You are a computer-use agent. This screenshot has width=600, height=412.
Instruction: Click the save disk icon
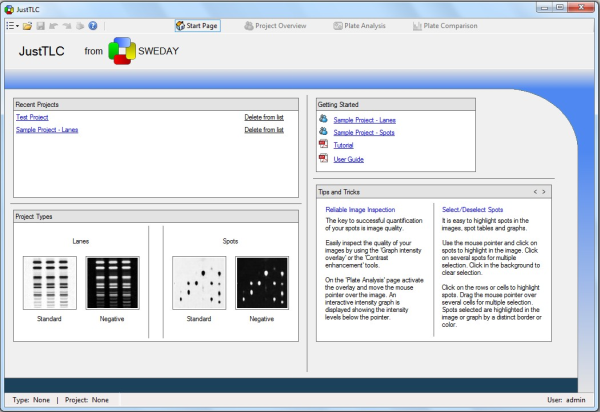pyautogui.click(x=41, y=26)
